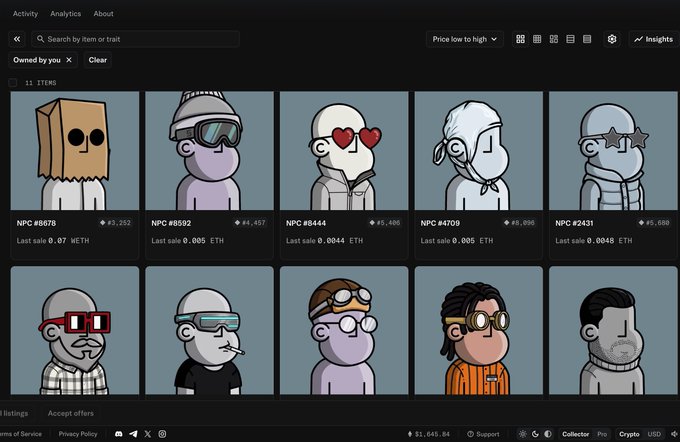
Task: Switch to list rows view
Action: [570, 39]
